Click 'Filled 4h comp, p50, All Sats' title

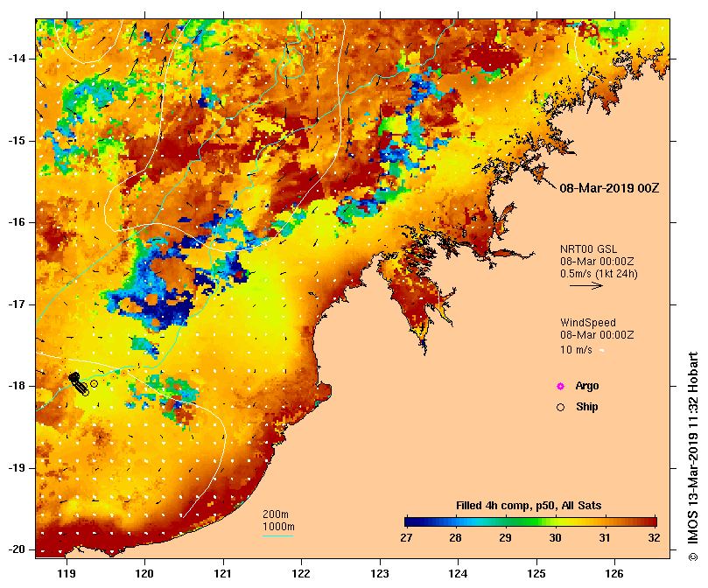point(529,506)
